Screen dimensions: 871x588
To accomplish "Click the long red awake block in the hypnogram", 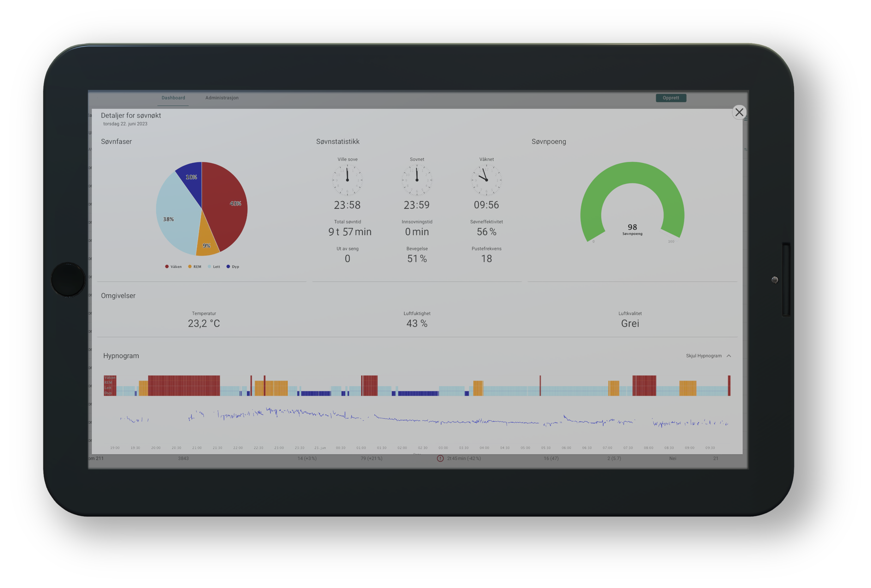I will click(x=184, y=386).
